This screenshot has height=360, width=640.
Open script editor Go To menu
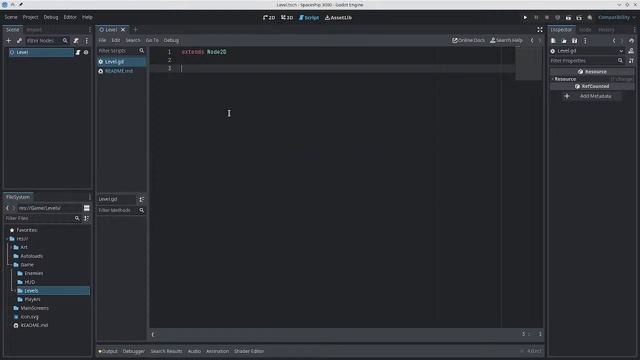152,40
